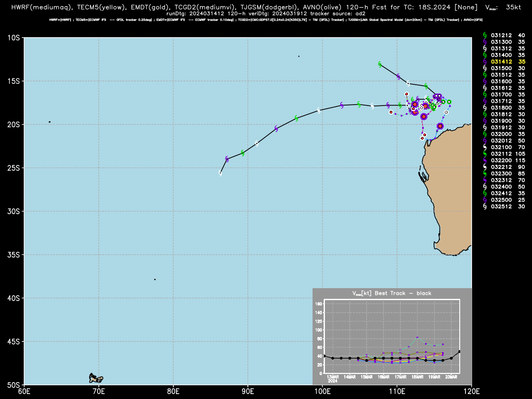Click the 120E longitude axis label
The width and height of the screenshot is (532, 399).
point(472,392)
